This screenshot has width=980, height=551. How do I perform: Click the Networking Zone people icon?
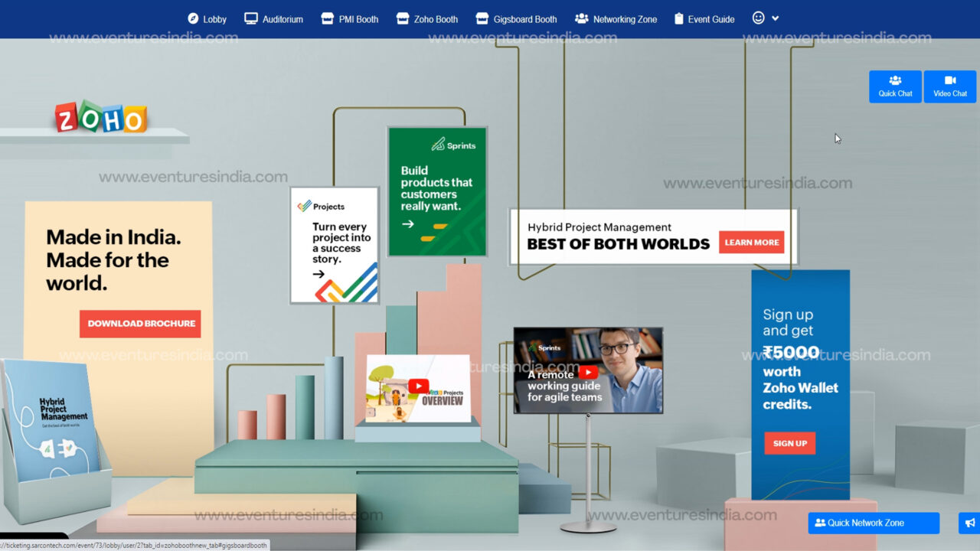(580, 18)
